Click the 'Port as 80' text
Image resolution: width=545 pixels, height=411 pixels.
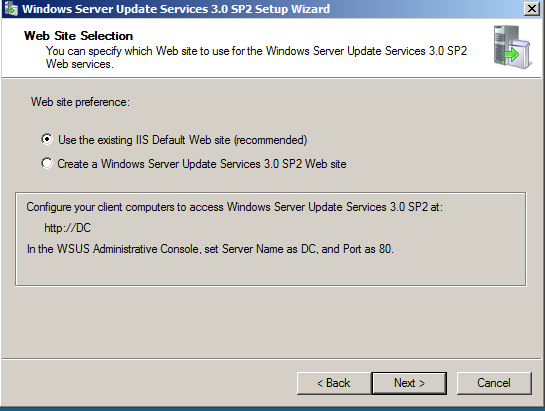point(368,249)
